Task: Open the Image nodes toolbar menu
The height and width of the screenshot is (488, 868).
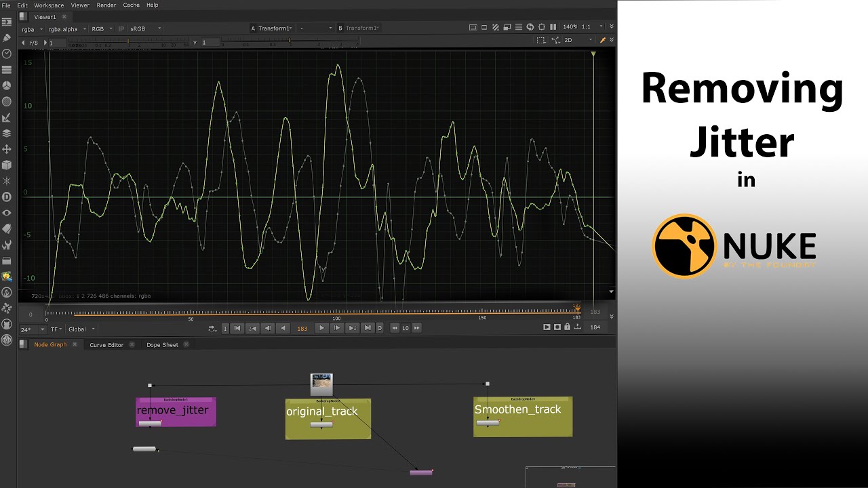Action: tap(7, 22)
